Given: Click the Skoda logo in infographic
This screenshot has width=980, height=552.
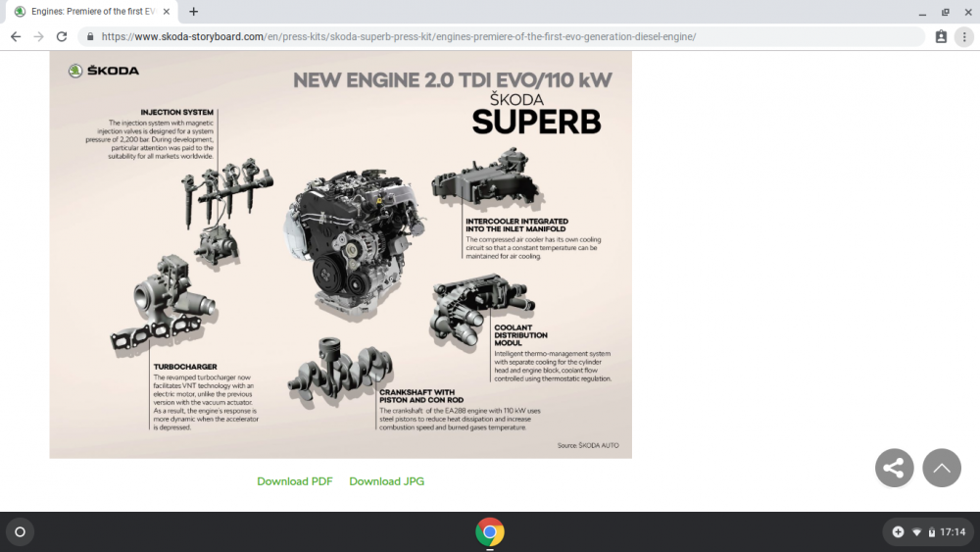Looking at the screenshot, I should pos(104,71).
